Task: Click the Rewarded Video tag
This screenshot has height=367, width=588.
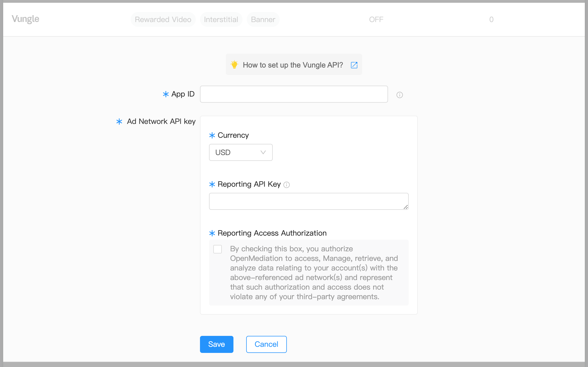Action: tap(163, 19)
